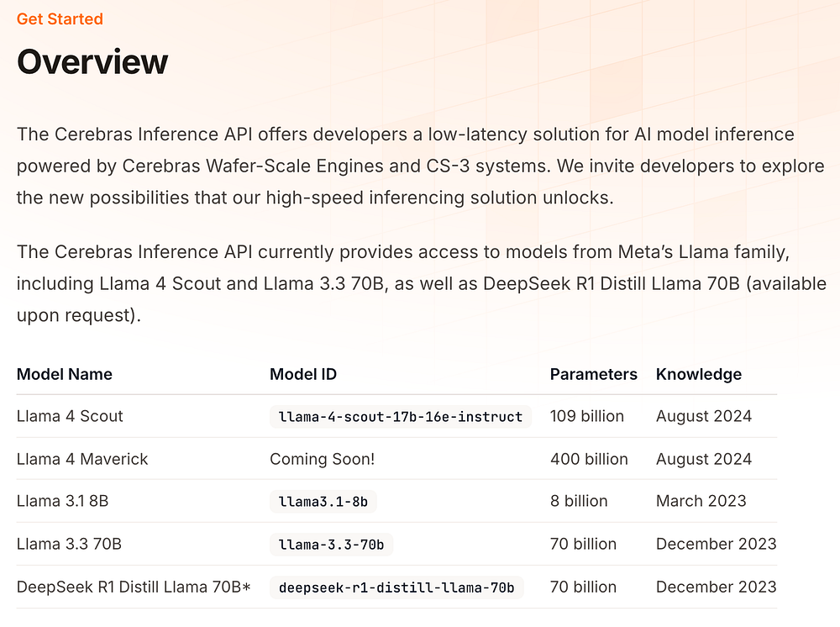Click the Parameters column header
840x627 pixels.
[594, 374]
